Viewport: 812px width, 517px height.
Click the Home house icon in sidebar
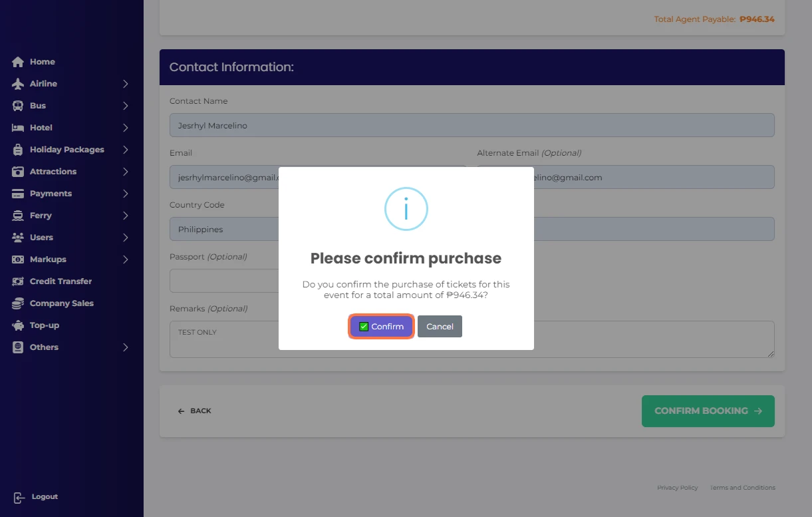(18, 62)
